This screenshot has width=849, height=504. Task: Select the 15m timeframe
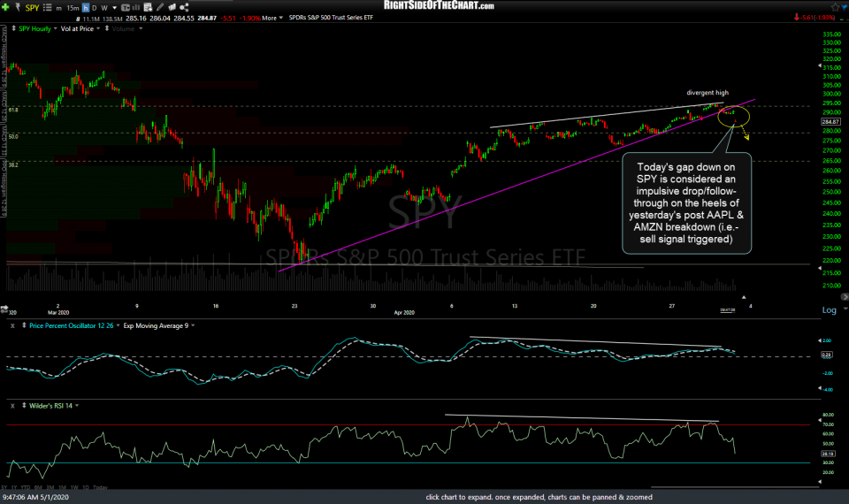pos(73,8)
